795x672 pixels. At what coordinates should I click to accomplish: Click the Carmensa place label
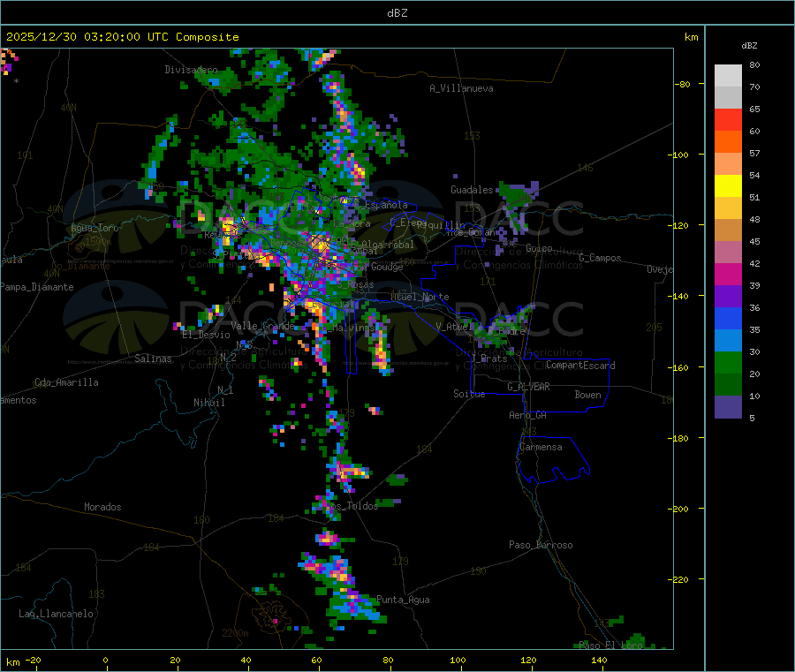pos(541,447)
